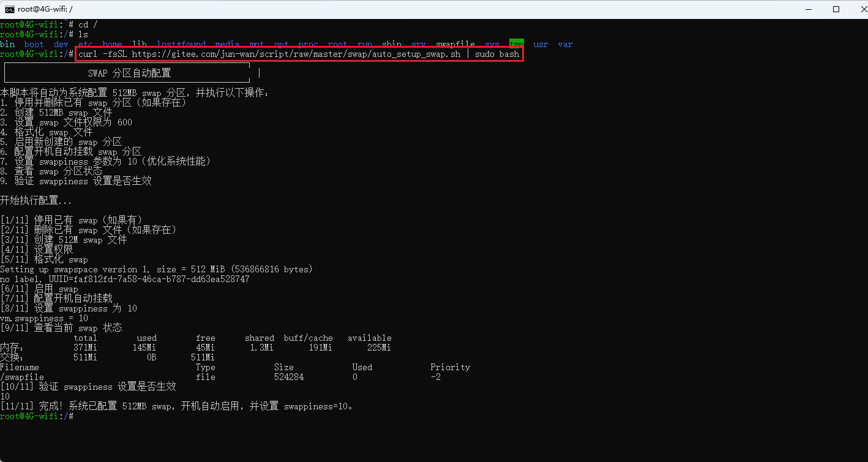Screen dimensions: 868x462
Task: Click the var directory entry
Action: (x=565, y=43)
